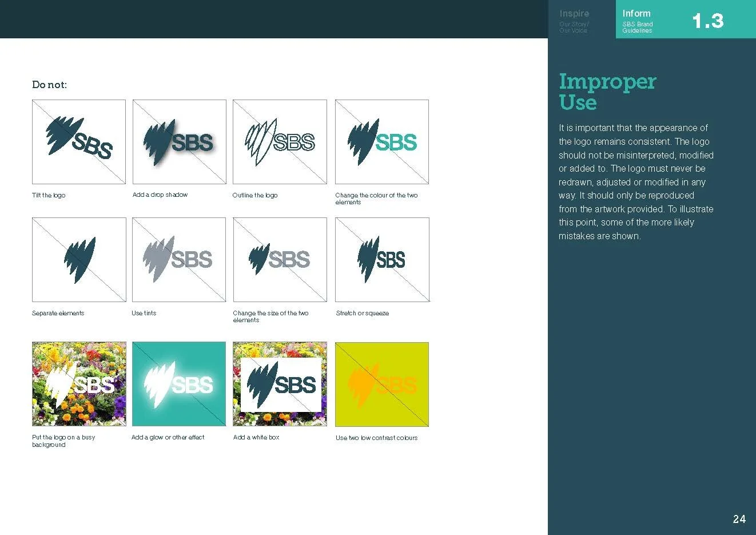The height and width of the screenshot is (535, 756).
Task: Click the stretched or squeezed logo example
Action: tap(382, 260)
